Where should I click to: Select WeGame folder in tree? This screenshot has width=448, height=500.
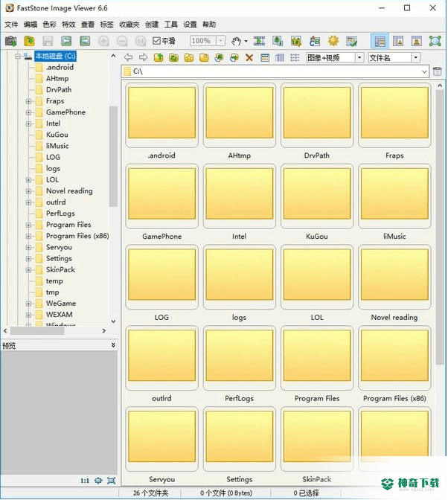click(x=61, y=304)
